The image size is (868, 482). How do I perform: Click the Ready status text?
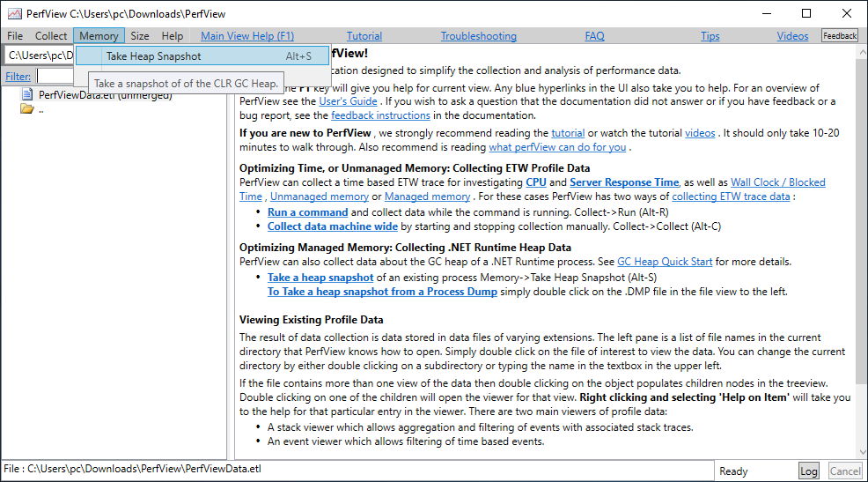coord(733,471)
